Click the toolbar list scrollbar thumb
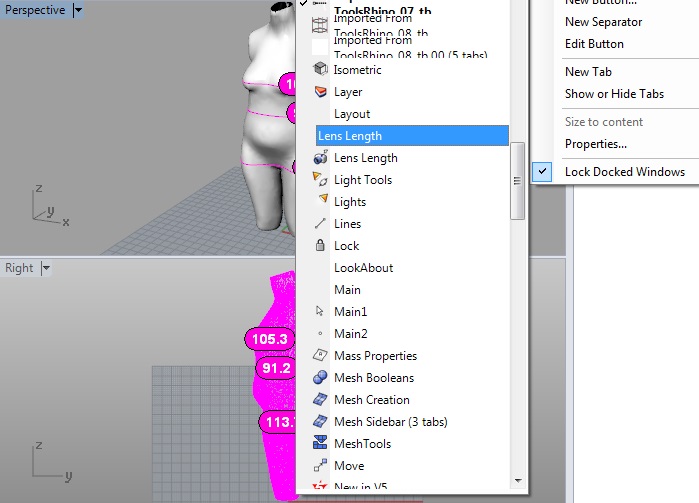699x503 pixels. click(517, 181)
